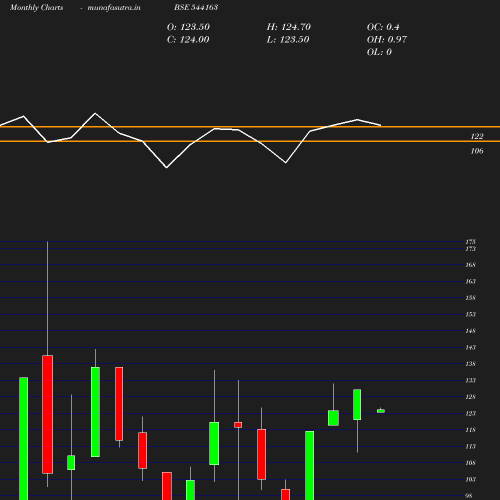
Task: Click the 133 price axis label
Action: pyautogui.click(x=471, y=381)
